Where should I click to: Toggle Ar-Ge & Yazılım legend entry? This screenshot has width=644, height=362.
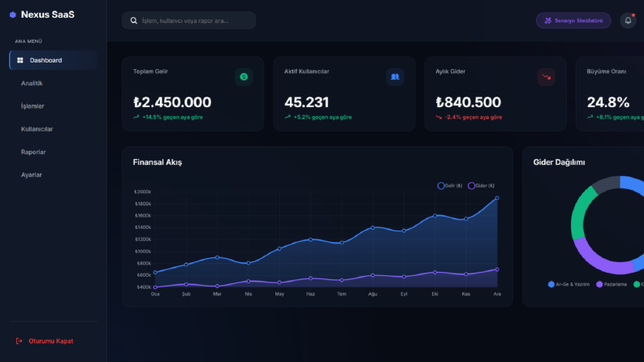[568, 284]
